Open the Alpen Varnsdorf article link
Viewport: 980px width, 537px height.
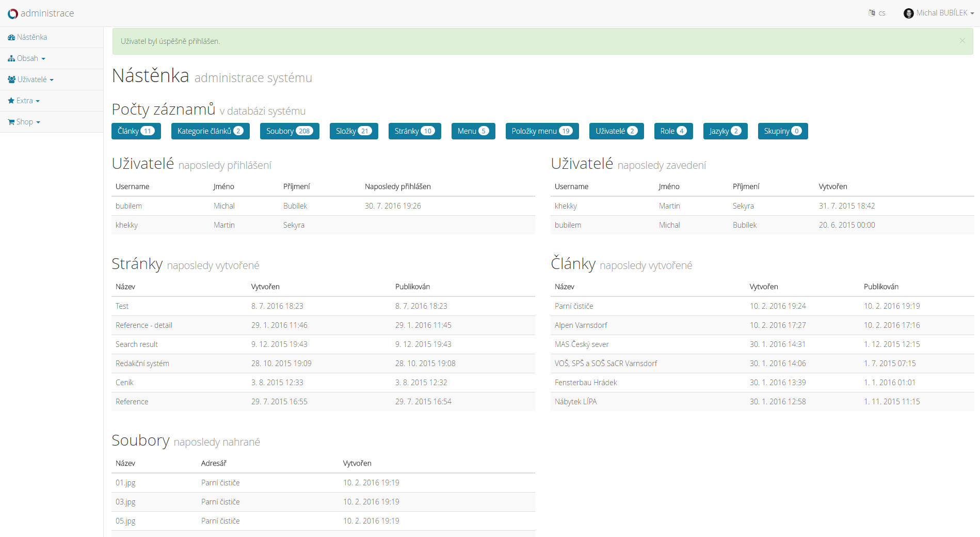pos(581,325)
